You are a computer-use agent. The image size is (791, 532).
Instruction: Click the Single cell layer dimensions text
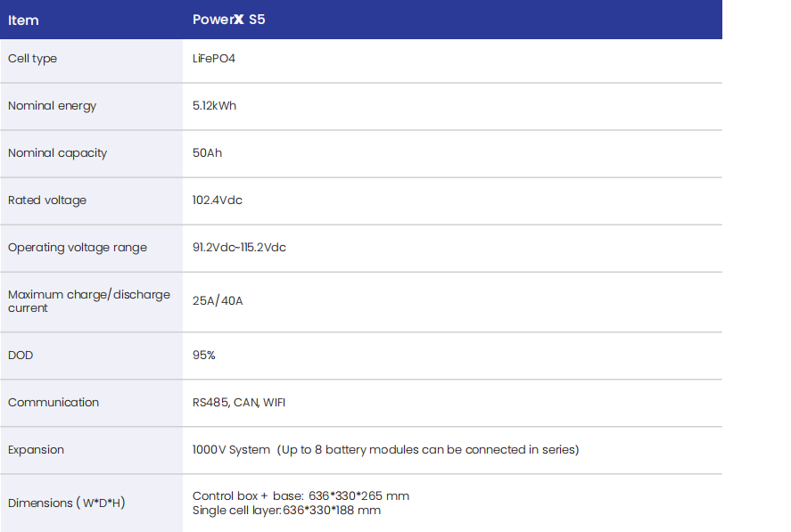pos(286,511)
